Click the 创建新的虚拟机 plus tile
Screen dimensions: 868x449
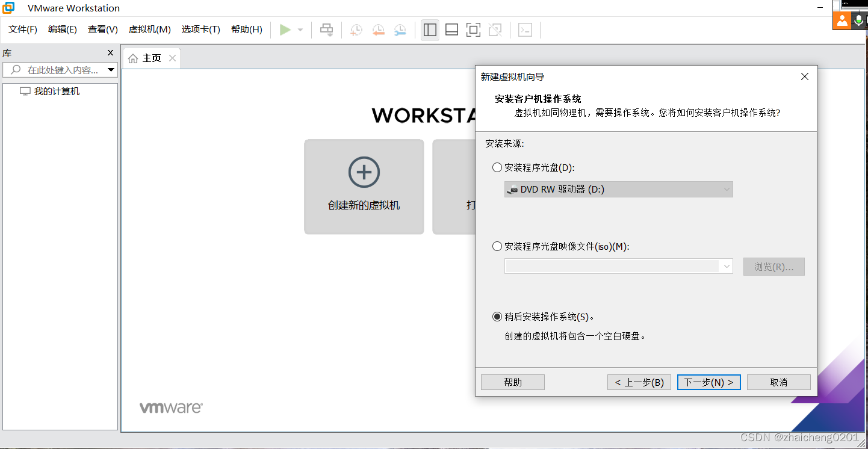click(364, 187)
